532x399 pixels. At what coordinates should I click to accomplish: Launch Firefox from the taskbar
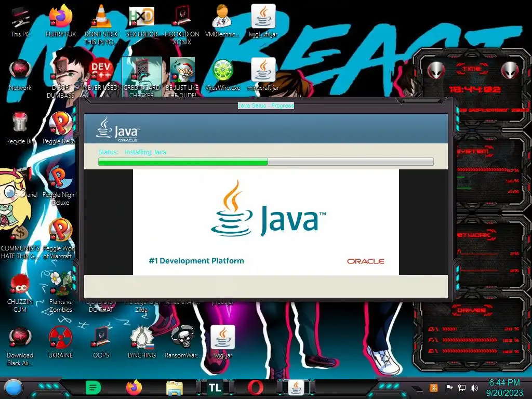pyautogui.click(x=134, y=388)
